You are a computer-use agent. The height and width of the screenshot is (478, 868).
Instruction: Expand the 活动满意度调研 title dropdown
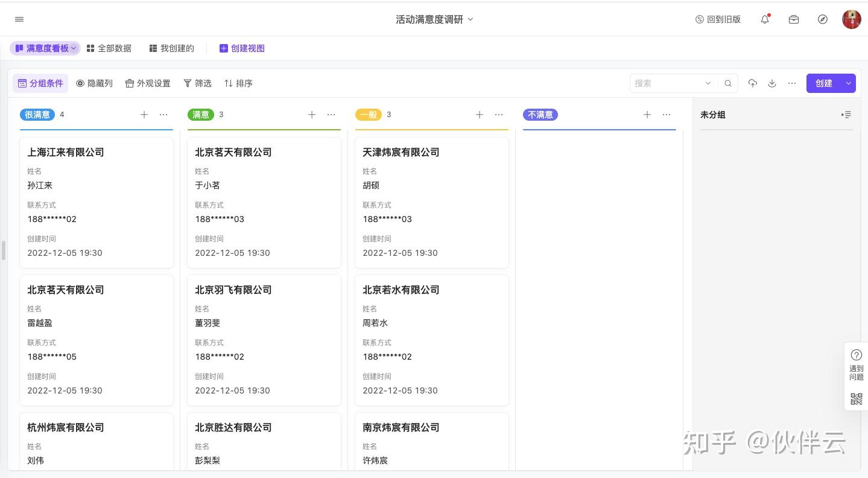point(470,19)
